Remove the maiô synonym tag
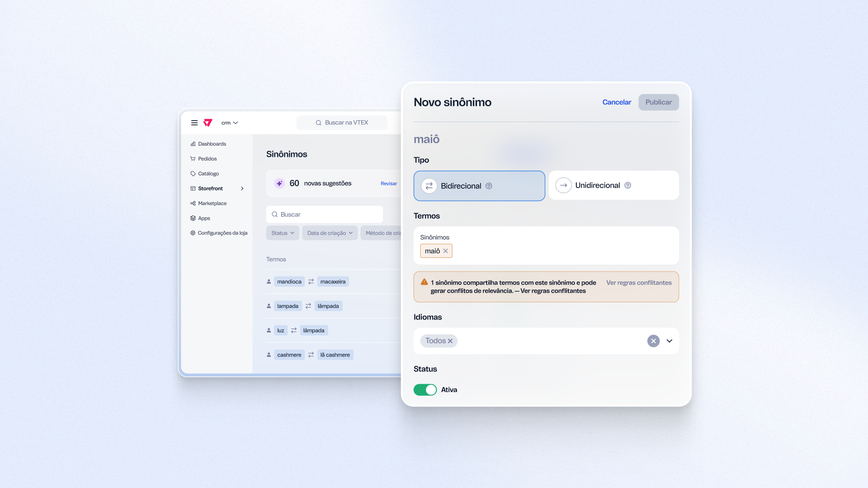The image size is (868, 488). click(x=446, y=251)
